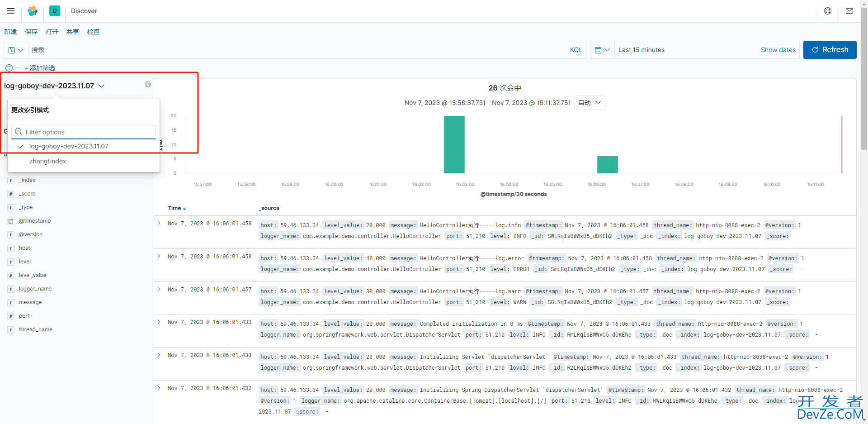Click the Last 15 minutes time range
Image resolution: width=868 pixels, height=424 pixels.
tap(642, 50)
